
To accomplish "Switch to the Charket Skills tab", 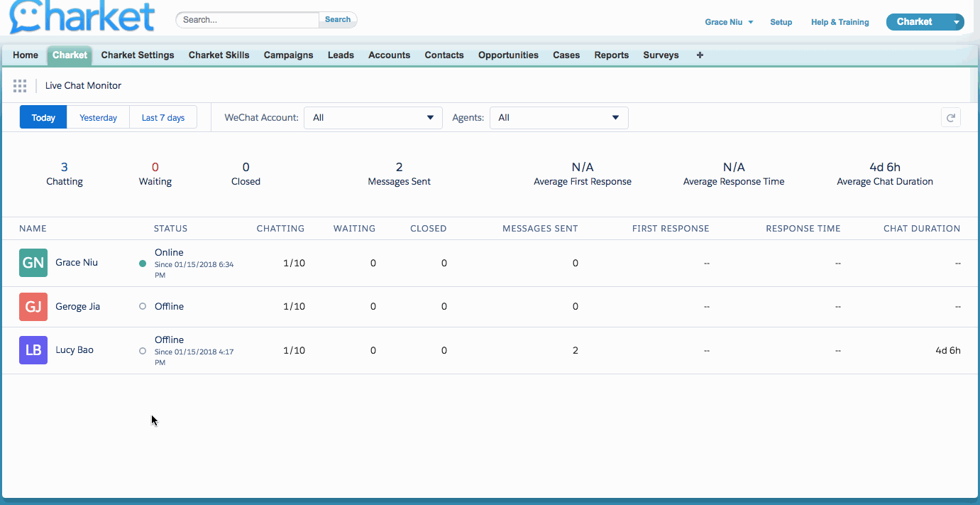I will tap(219, 55).
